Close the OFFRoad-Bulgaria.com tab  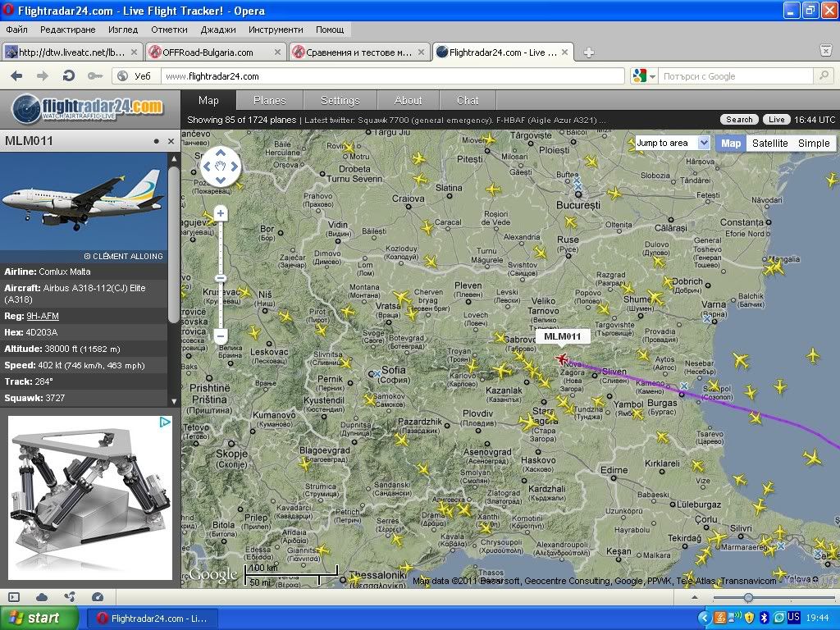point(277,52)
